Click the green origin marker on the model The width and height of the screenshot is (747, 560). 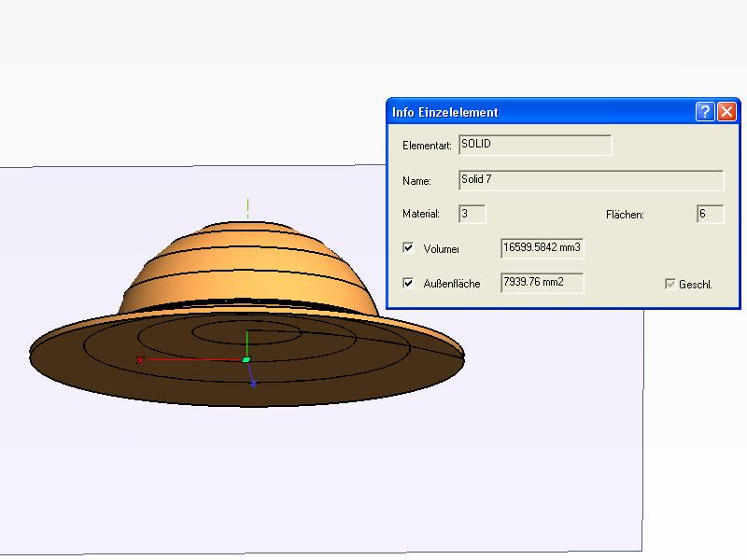point(247,359)
